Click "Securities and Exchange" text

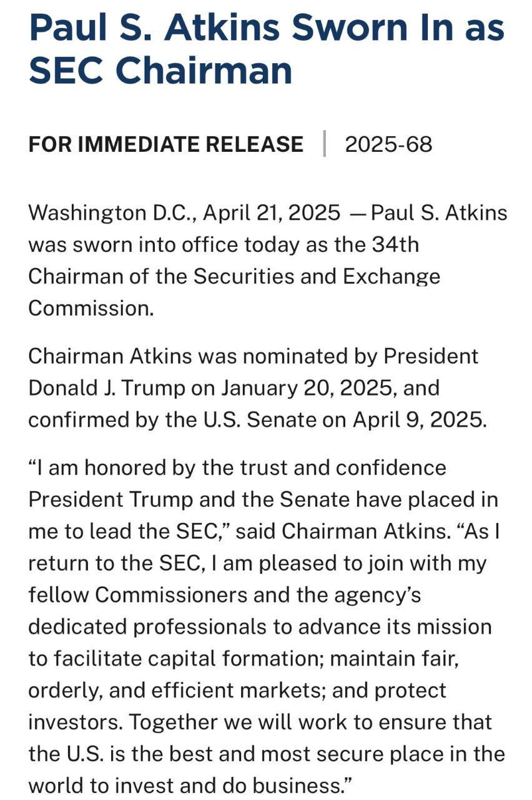(x=317, y=276)
